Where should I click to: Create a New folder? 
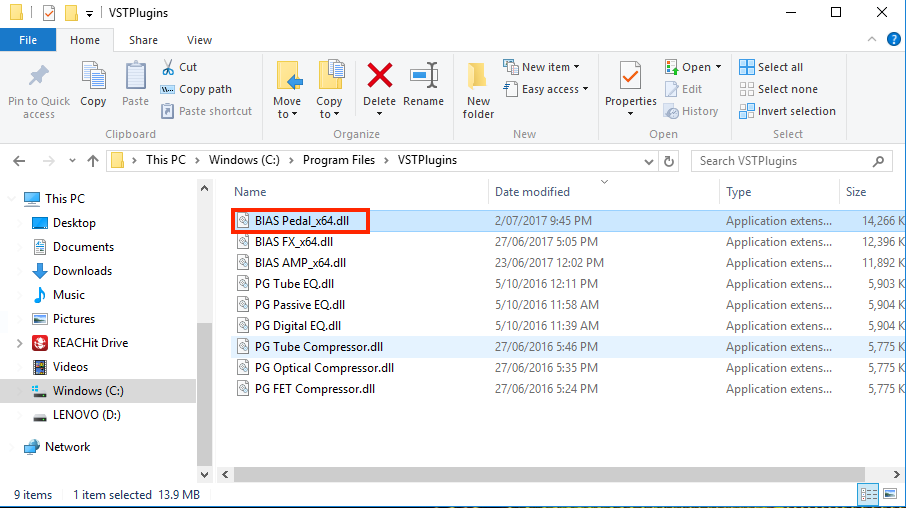point(478,90)
